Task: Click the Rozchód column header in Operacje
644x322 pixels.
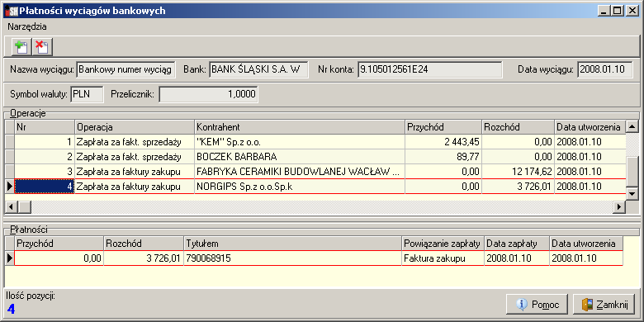Action: pos(518,127)
